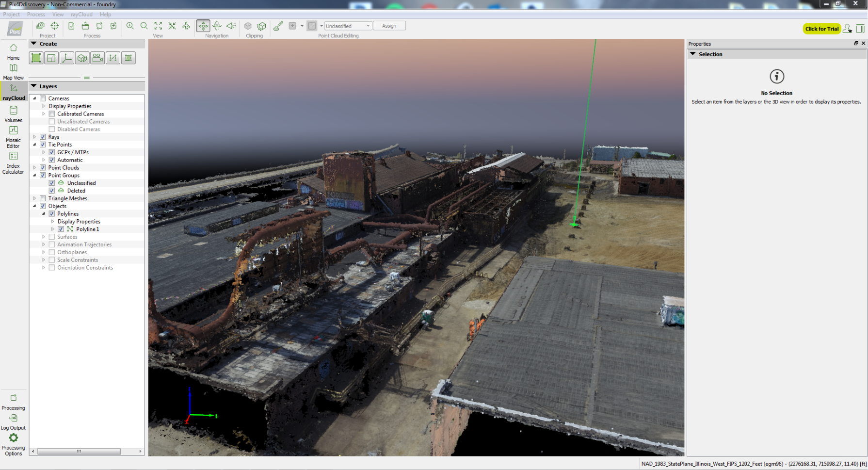
Task: Uncheck the Polyline 1 checkbox
Action: coord(61,229)
